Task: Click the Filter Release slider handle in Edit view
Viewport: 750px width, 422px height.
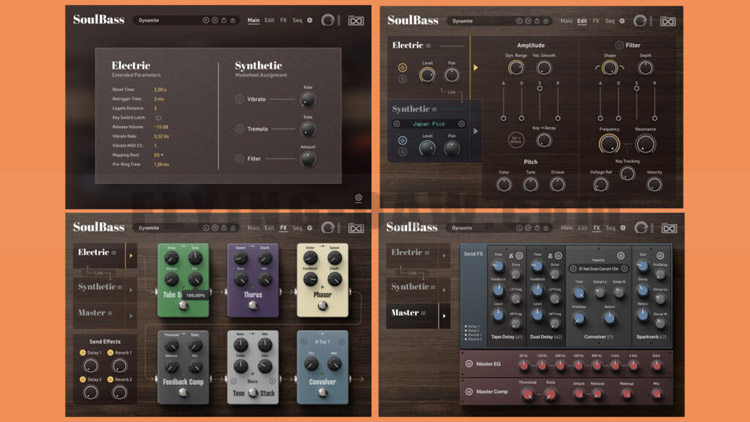Action: (655, 118)
